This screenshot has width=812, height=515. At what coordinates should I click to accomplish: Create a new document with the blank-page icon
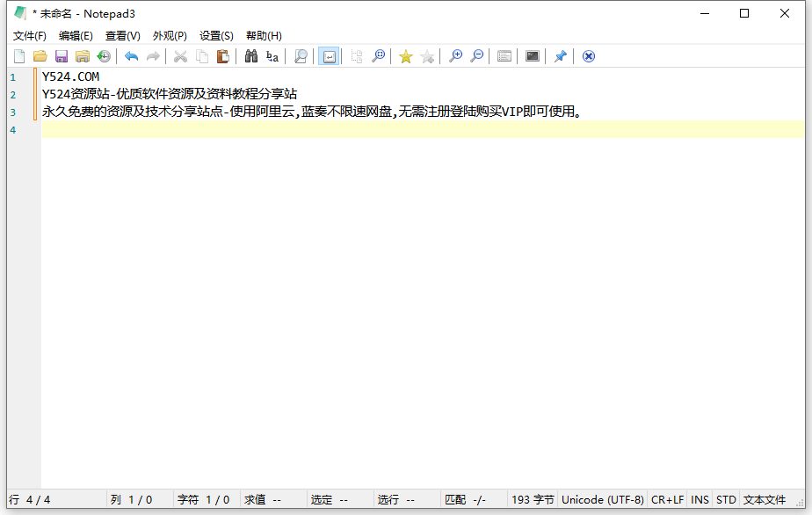coord(19,56)
